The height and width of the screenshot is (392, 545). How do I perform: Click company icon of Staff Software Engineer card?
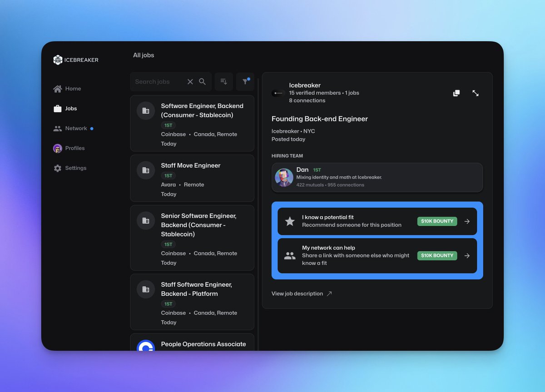pos(146,289)
